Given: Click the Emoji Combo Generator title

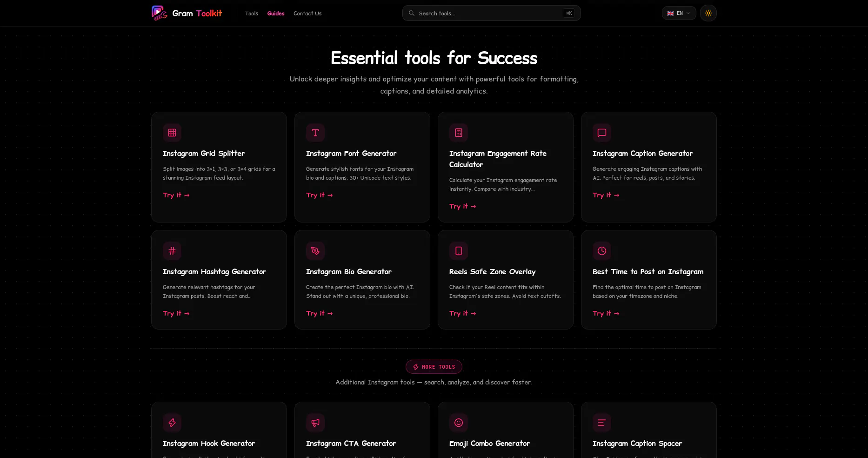Looking at the screenshot, I should tap(490, 444).
